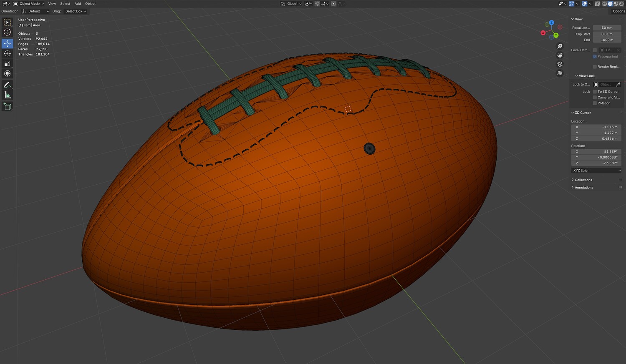
Task: Click the cursor Rotation Z -66.507° field
Action: (x=596, y=163)
